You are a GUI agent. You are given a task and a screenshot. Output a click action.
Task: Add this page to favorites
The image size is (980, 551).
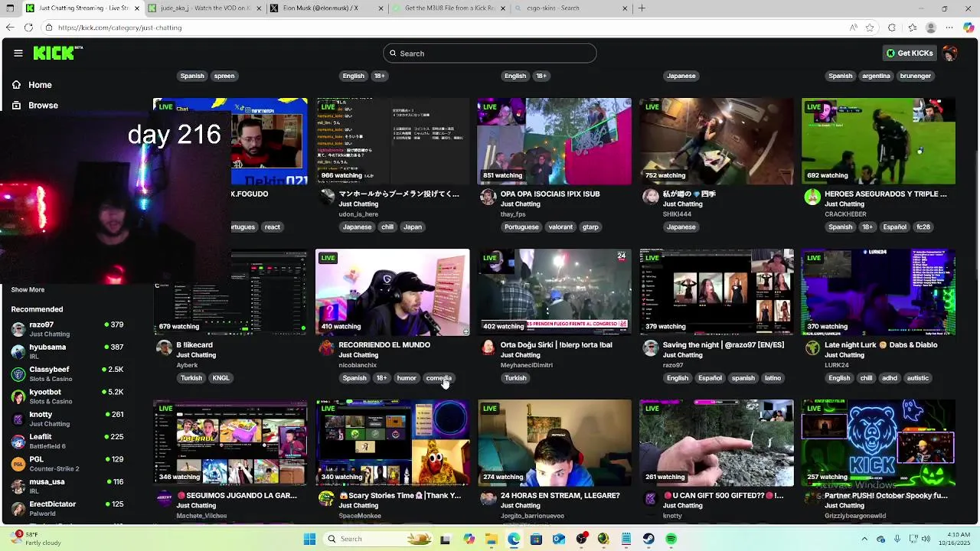point(870,28)
